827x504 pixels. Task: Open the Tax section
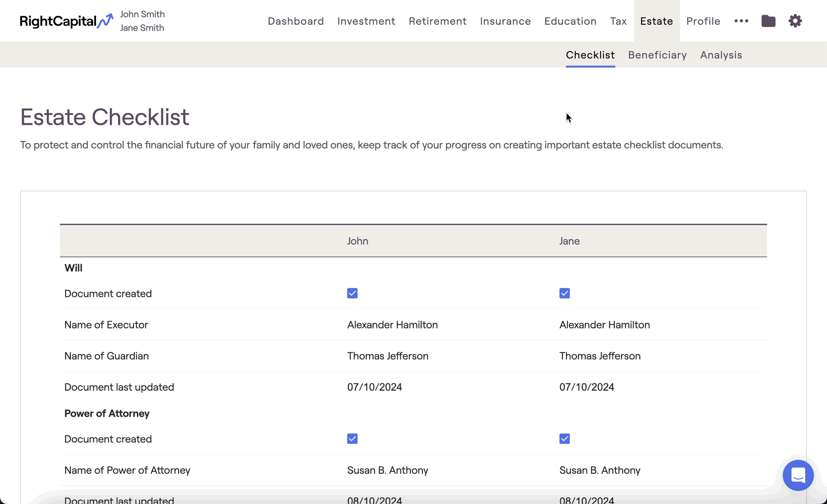pos(618,21)
